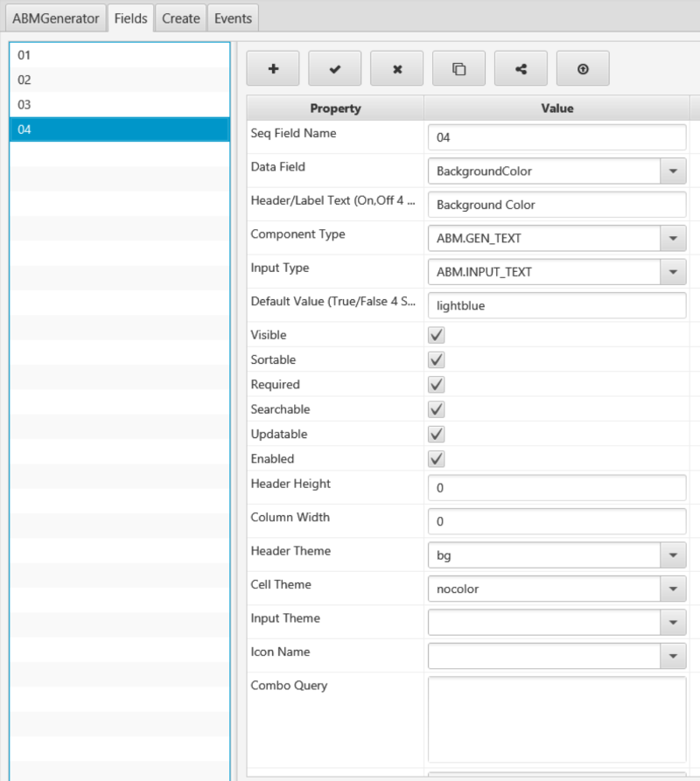
Task: Open the Header Theme dropdown
Action: point(673,555)
